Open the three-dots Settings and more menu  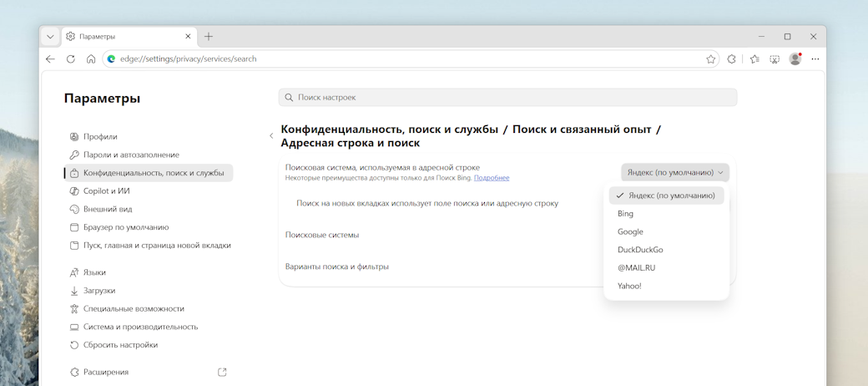[x=815, y=59]
